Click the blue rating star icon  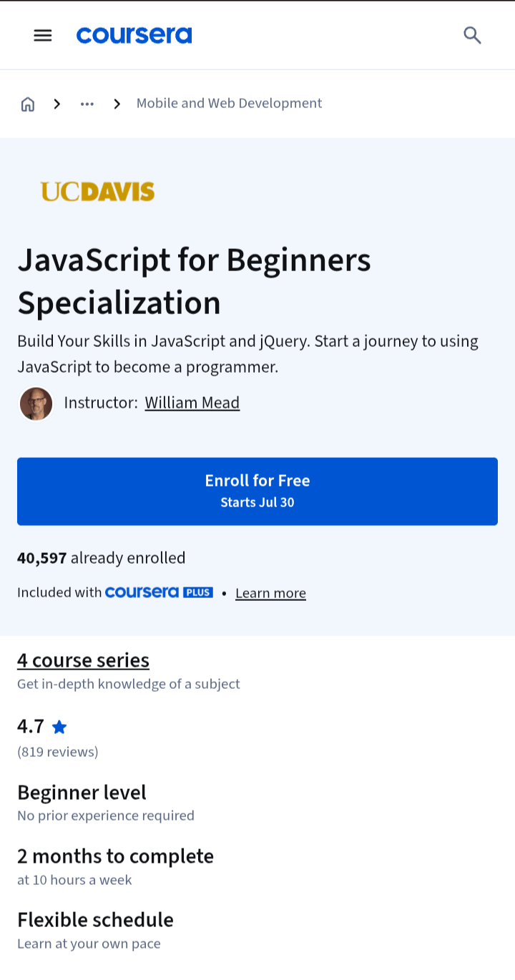tap(59, 727)
